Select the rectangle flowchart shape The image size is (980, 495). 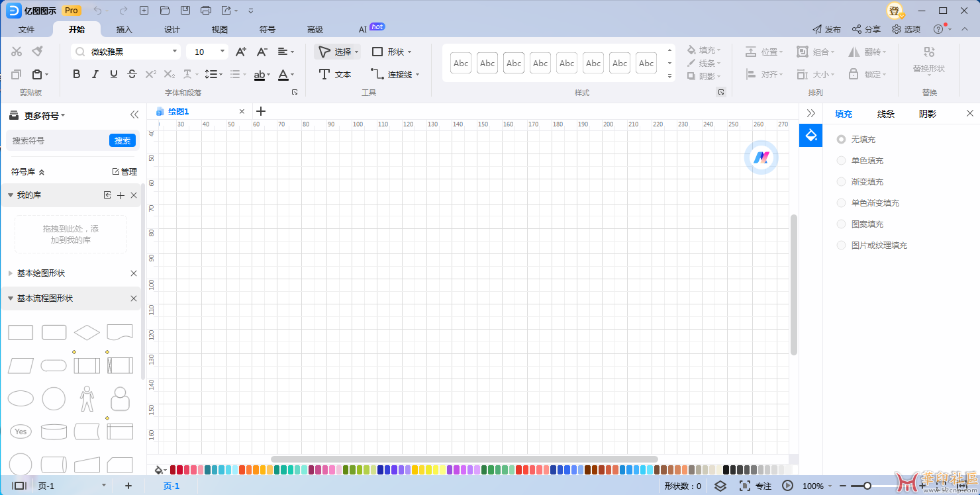point(21,332)
